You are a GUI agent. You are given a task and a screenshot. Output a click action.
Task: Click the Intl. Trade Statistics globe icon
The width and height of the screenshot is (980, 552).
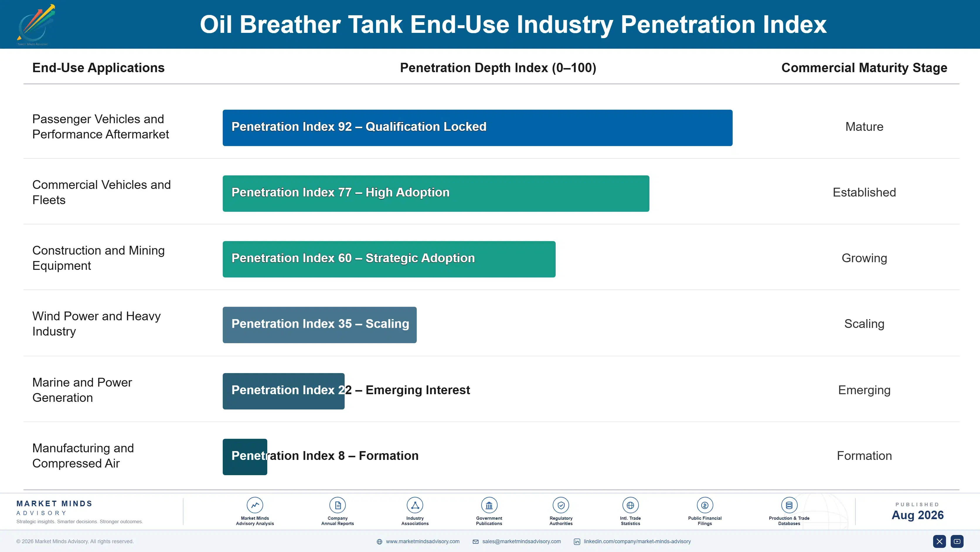tap(630, 505)
